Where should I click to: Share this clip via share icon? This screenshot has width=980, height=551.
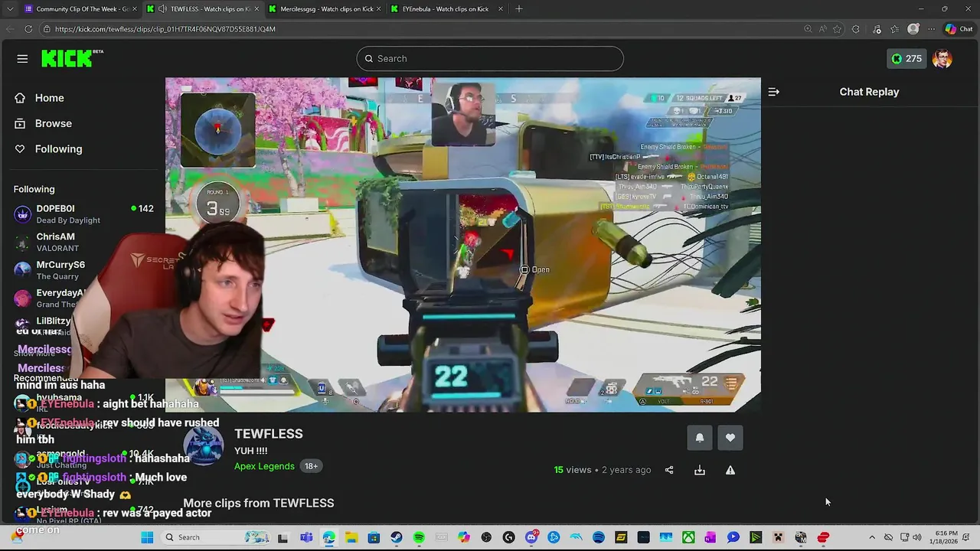coord(669,470)
